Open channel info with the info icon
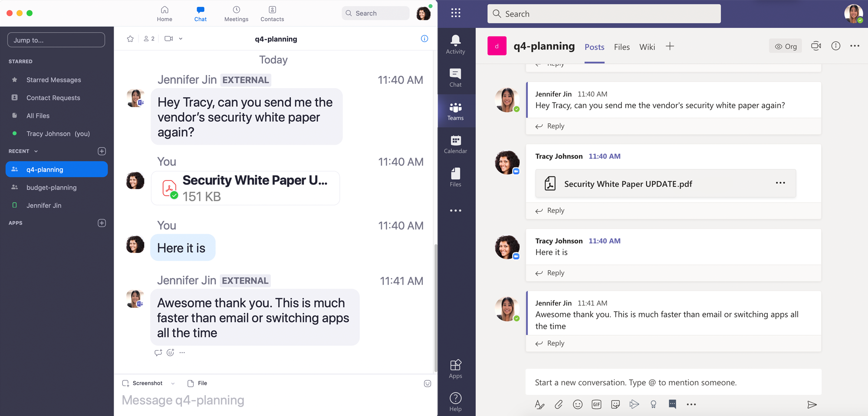 836,46
